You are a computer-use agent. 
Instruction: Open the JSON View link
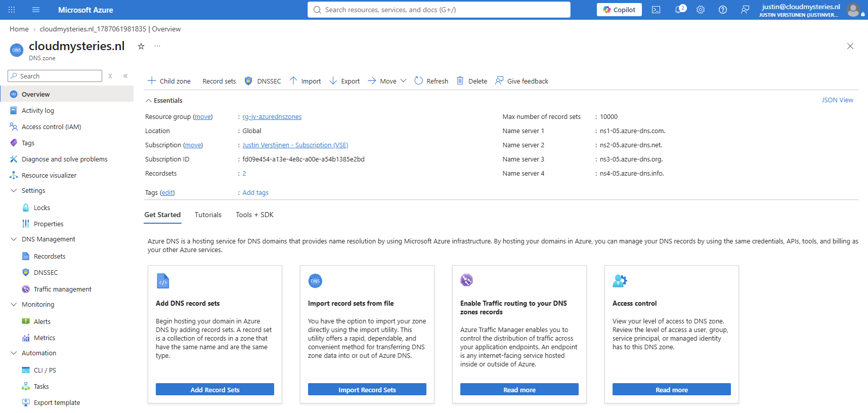[837, 100]
